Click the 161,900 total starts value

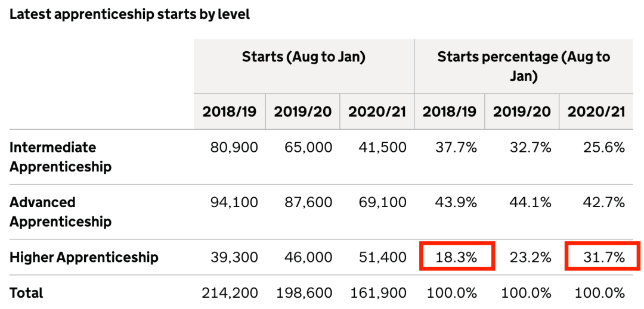click(378, 293)
